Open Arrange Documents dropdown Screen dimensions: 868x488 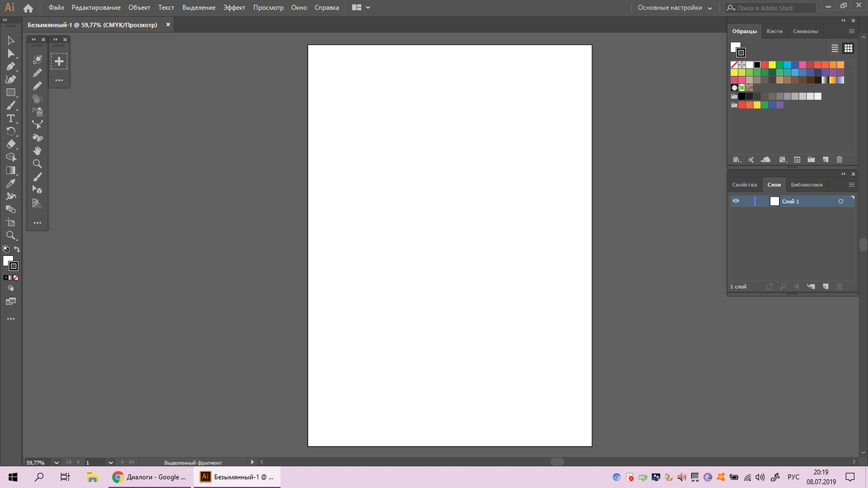click(x=361, y=8)
